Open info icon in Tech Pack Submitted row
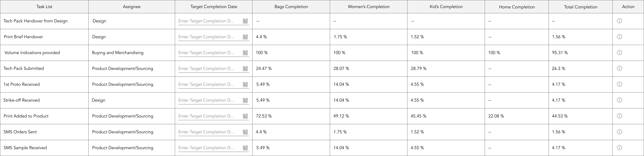 coord(619,68)
